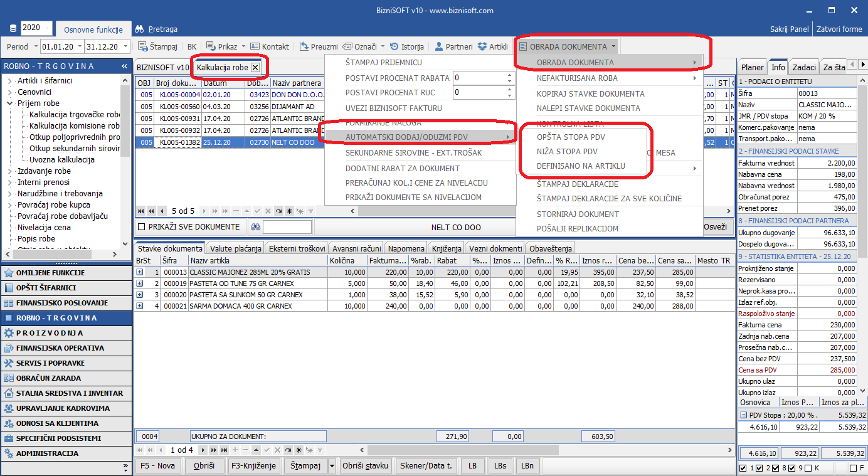Open Zadaci tab in right panel

tap(804, 67)
